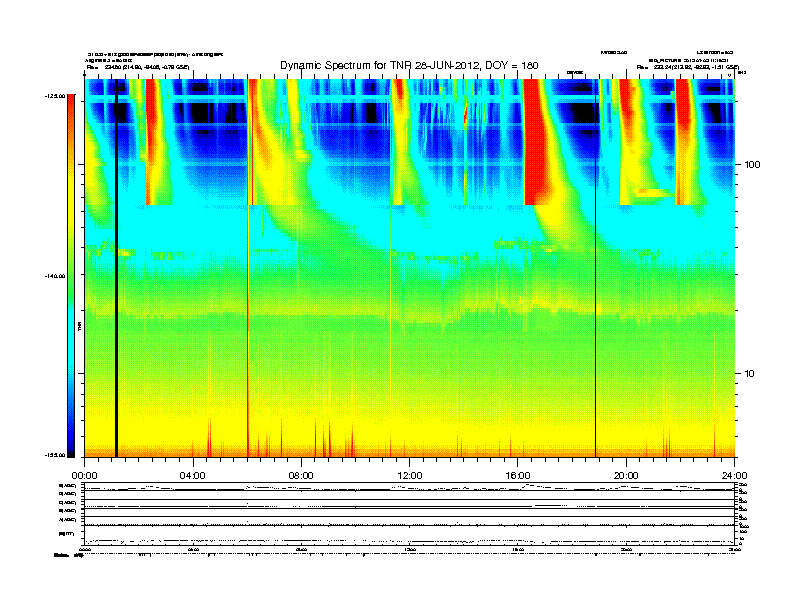Click the '-125.00' colorbar top label
Screen dimensions: 792x612
(55, 96)
